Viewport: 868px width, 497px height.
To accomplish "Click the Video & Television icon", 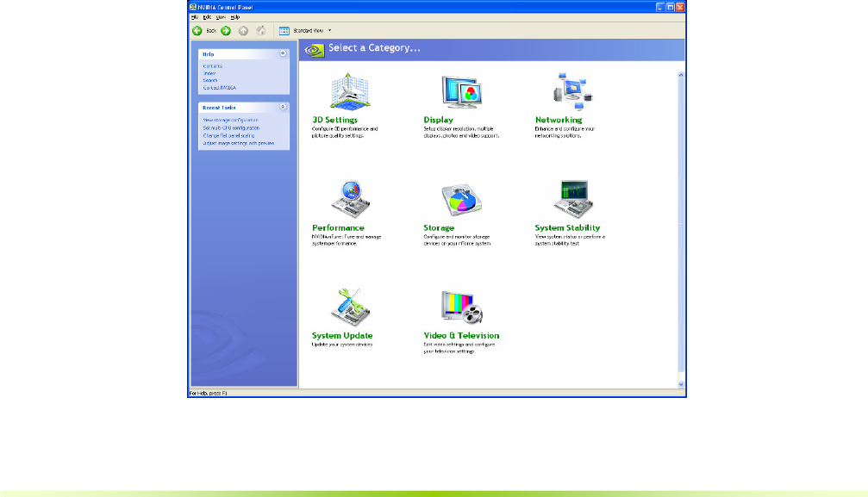I will tap(462, 307).
